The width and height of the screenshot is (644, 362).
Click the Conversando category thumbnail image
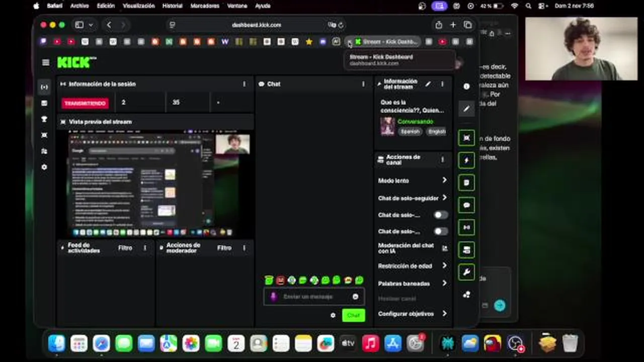[x=387, y=126]
